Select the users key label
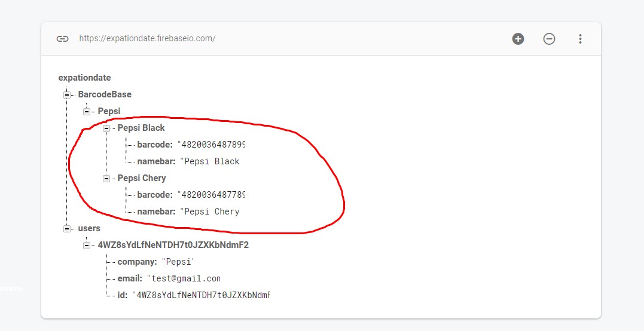This screenshot has width=644, height=331. 89,228
